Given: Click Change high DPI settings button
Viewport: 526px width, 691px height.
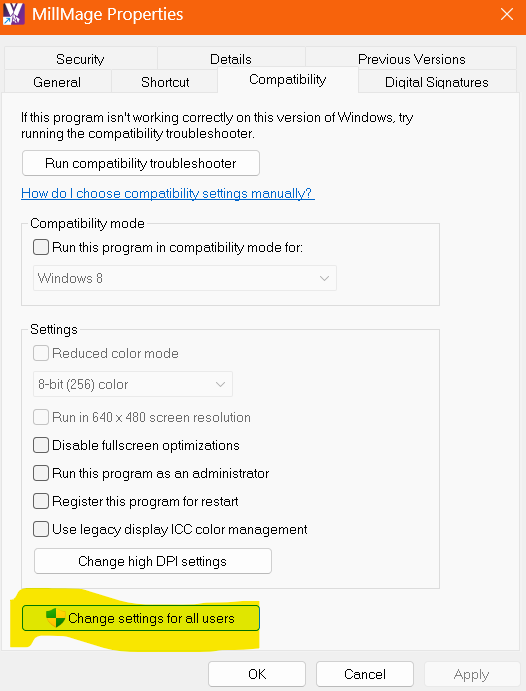Looking at the screenshot, I should pyautogui.click(x=152, y=561).
